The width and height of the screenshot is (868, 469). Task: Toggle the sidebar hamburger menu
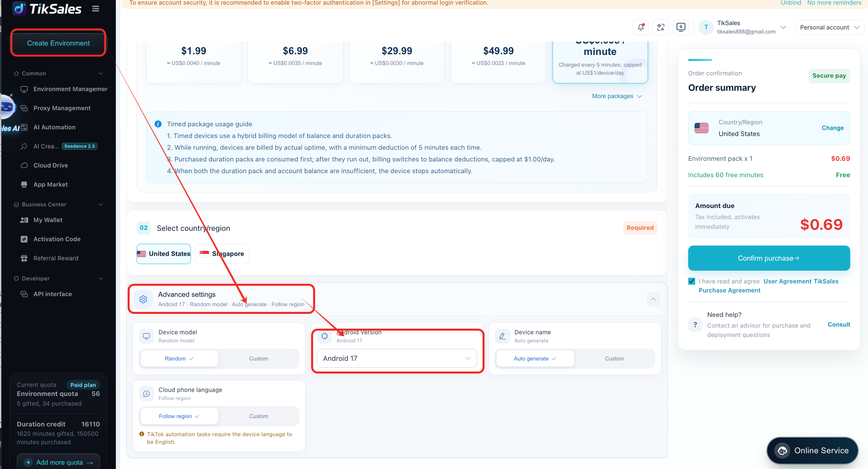(x=96, y=8)
